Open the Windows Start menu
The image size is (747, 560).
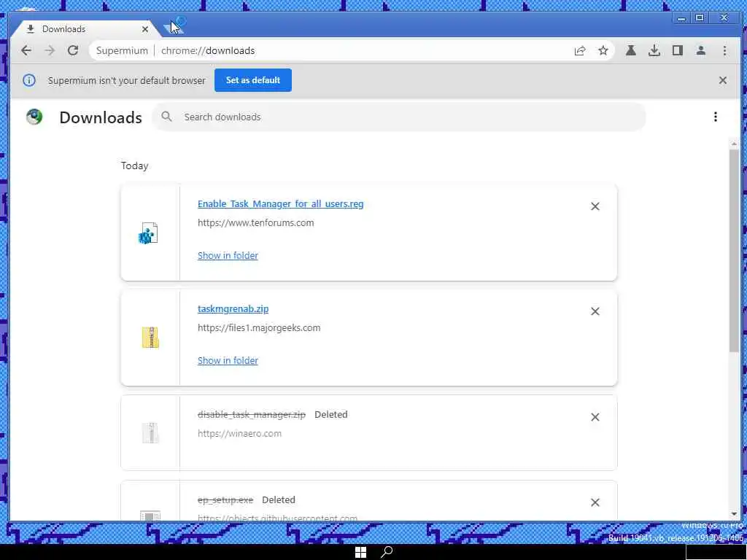(360, 552)
